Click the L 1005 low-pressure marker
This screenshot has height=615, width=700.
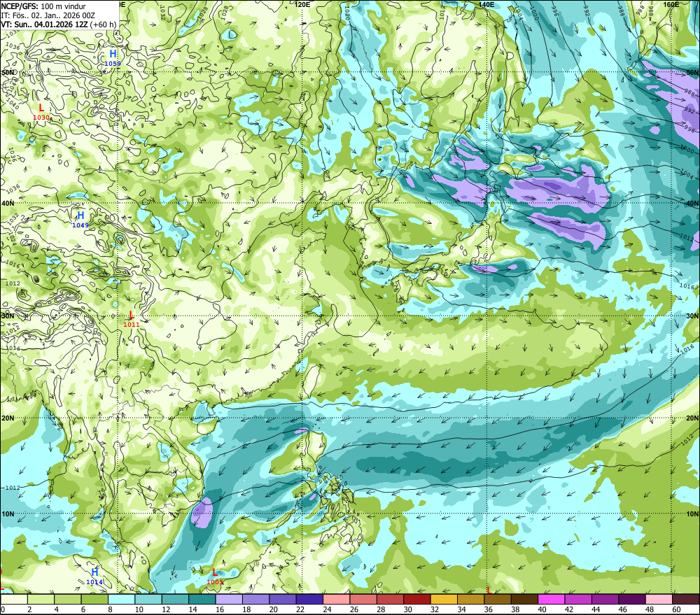215,577
